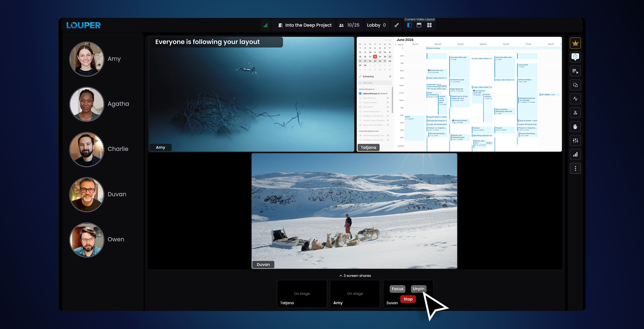Image resolution: width=644 pixels, height=329 pixels.
Task: Show Louper Leave Calendar via eye icon
Action: pos(388,120)
